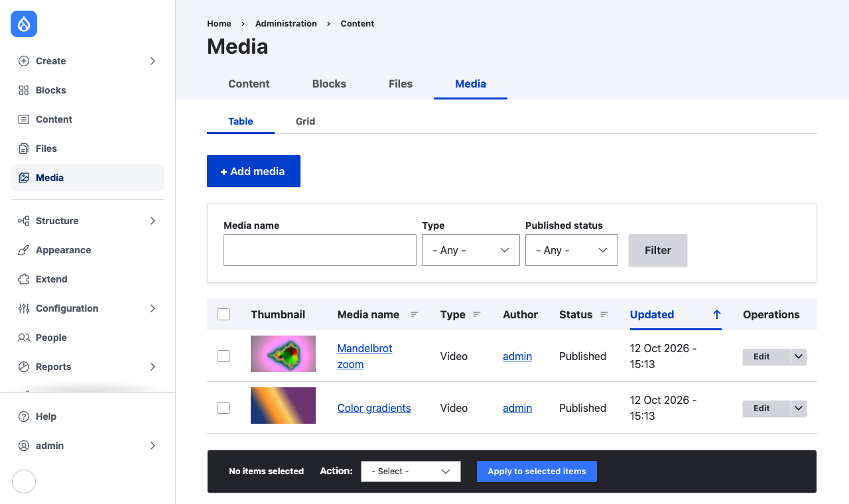849x504 pixels.
Task: Click the Media icon in sidebar
Action: (24, 178)
